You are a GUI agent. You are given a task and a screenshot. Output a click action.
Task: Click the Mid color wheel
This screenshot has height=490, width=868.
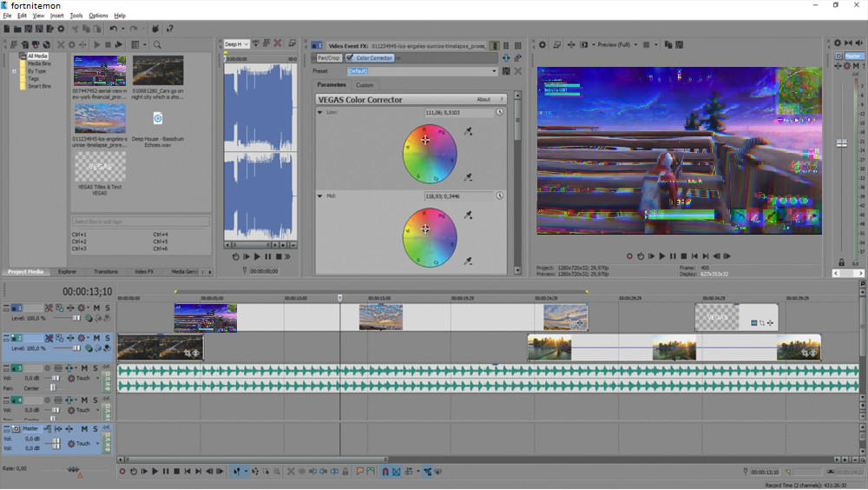pyautogui.click(x=430, y=238)
